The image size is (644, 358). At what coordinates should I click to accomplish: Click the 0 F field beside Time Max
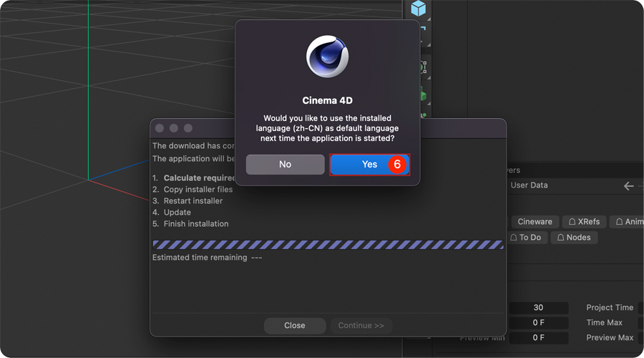538,323
